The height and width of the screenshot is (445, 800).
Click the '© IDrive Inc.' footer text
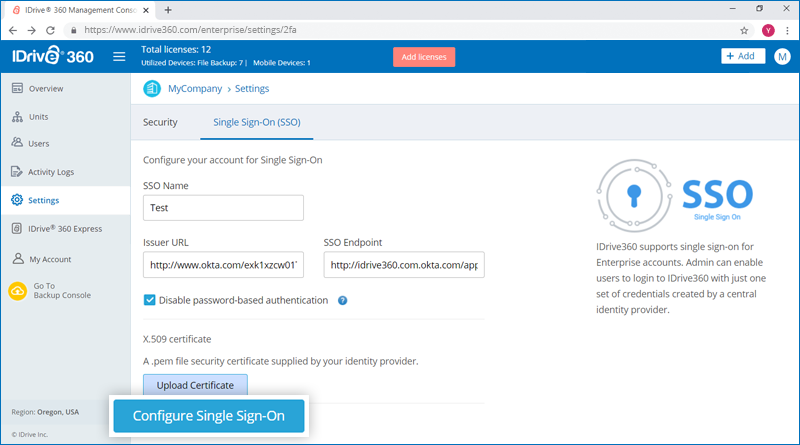(30, 435)
